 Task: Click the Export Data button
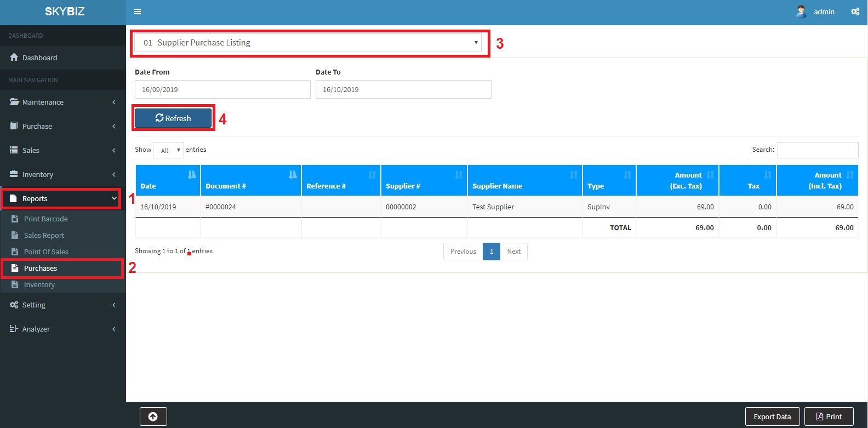tap(772, 416)
